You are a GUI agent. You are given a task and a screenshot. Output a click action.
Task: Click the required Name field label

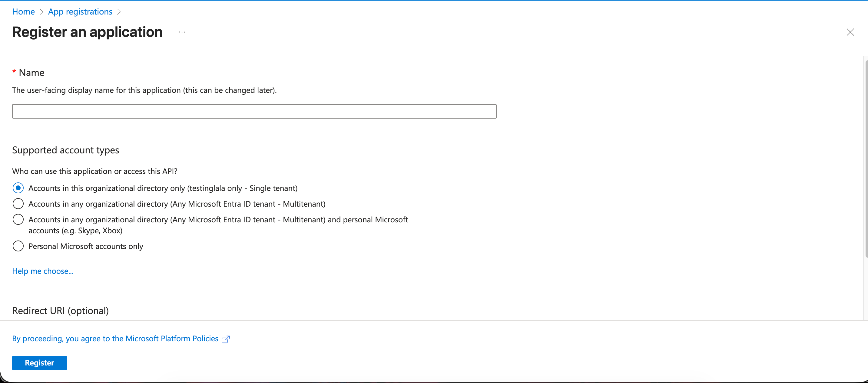tap(31, 73)
